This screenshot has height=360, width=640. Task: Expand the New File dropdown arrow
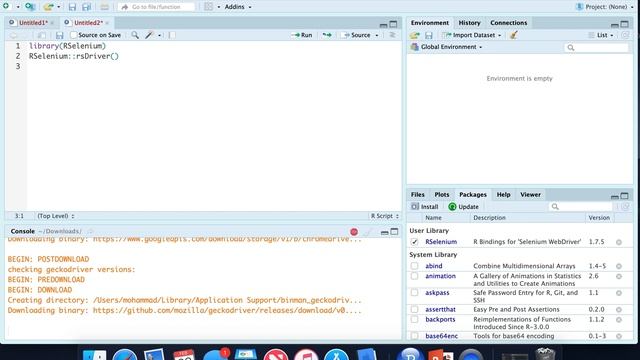point(18,7)
